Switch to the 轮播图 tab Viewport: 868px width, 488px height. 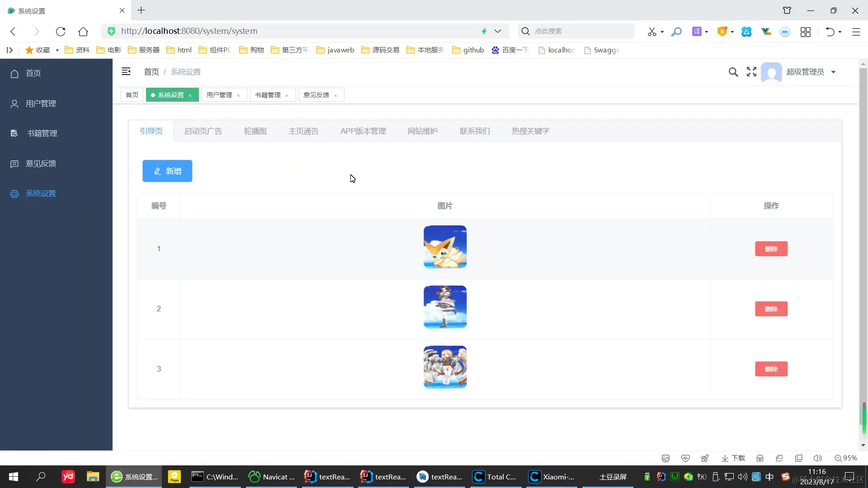pos(255,131)
